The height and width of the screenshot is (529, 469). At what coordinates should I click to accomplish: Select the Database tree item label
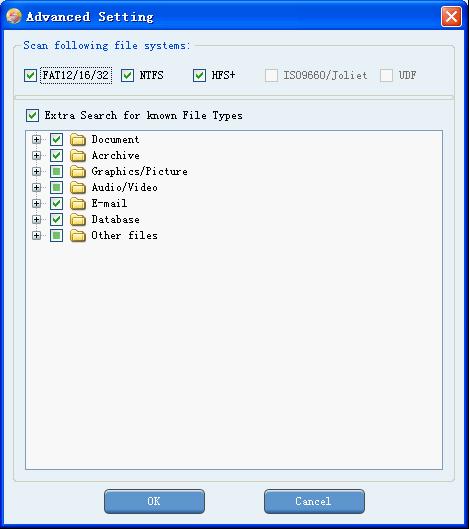(x=115, y=220)
